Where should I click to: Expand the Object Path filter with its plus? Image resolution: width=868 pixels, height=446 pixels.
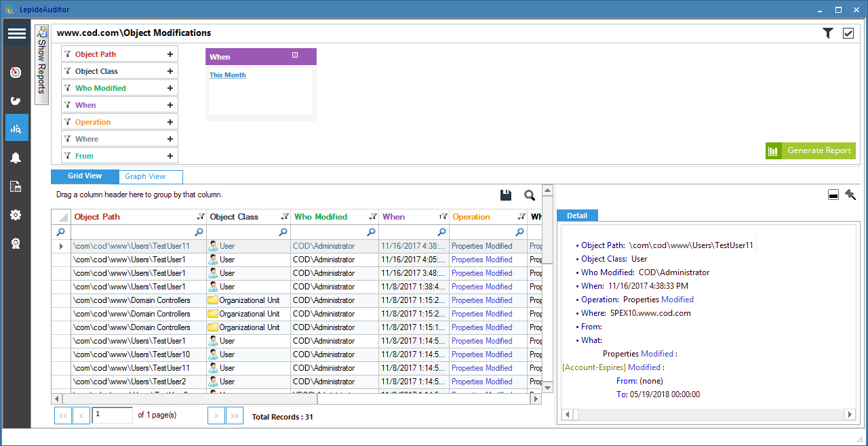(170, 54)
